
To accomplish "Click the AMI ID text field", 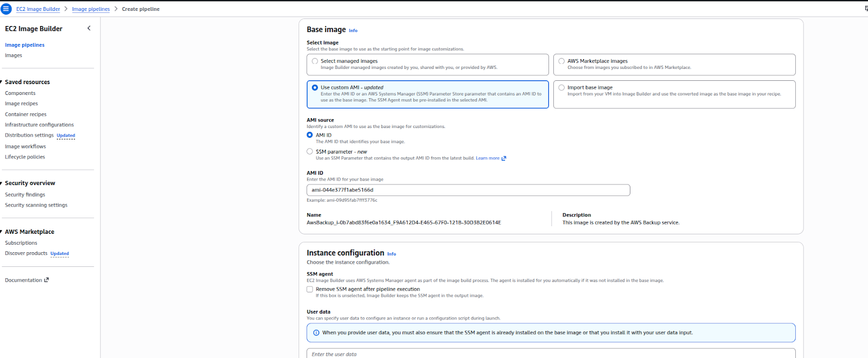I will (468, 190).
